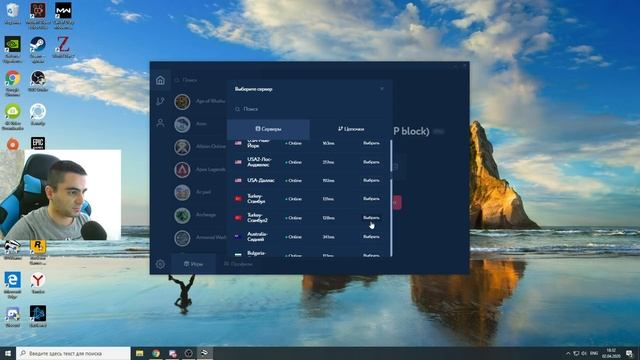The height and width of the screenshot is (360, 640).
Task: Click the ENG language indicator
Action: tap(594, 353)
